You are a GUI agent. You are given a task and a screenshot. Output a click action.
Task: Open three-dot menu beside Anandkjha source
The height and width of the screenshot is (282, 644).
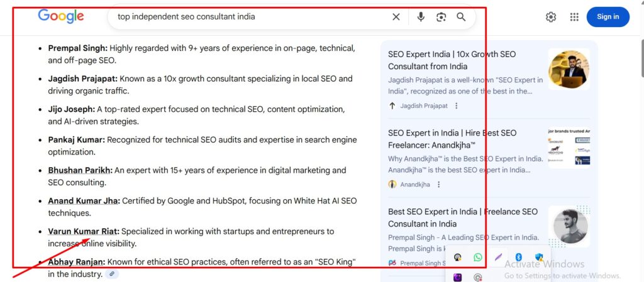tap(439, 185)
